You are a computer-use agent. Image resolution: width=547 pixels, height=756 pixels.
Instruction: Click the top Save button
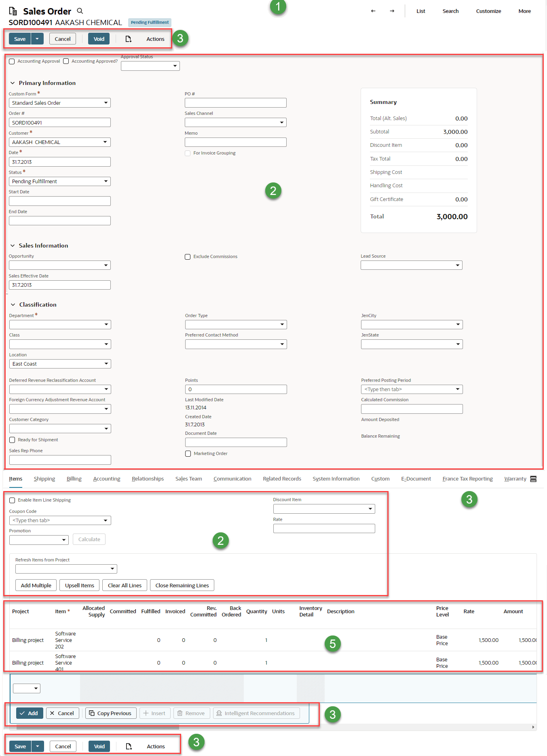point(20,39)
